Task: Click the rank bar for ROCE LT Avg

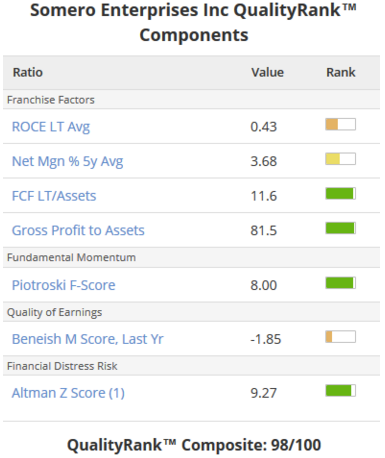Action: 340,124
